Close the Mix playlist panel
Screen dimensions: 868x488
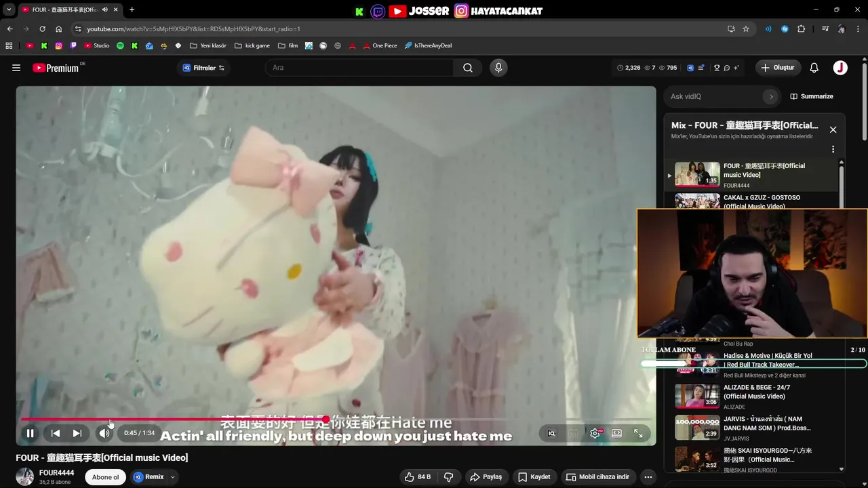[833, 129]
